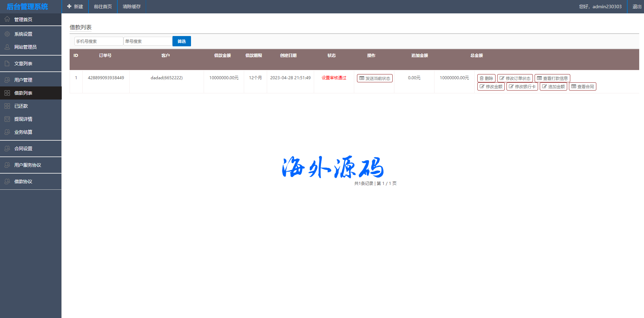The height and width of the screenshot is (318, 644).
Task: Click the grid icon beside 已还款
Action: pyautogui.click(x=7, y=106)
